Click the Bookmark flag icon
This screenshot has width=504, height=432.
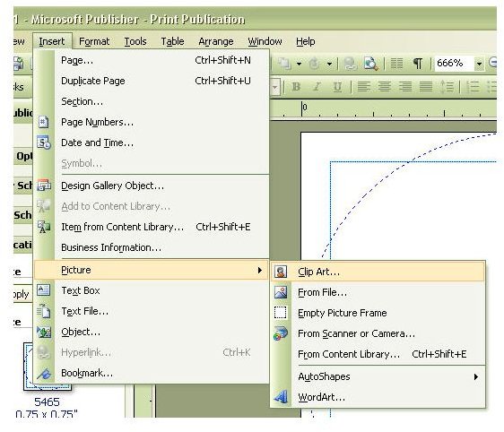pyautogui.click(x=44, y=373)
